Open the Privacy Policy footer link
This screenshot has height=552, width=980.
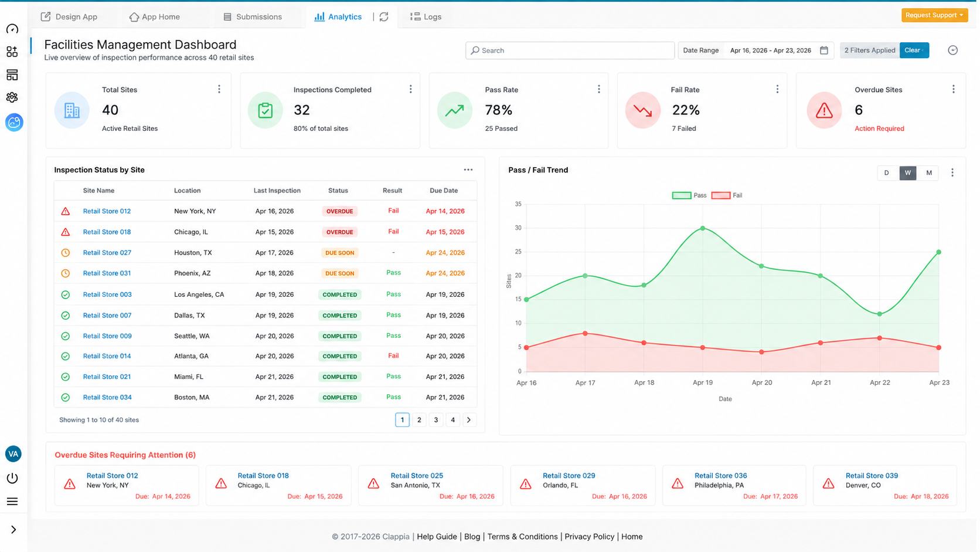click(x=589, y=537)
